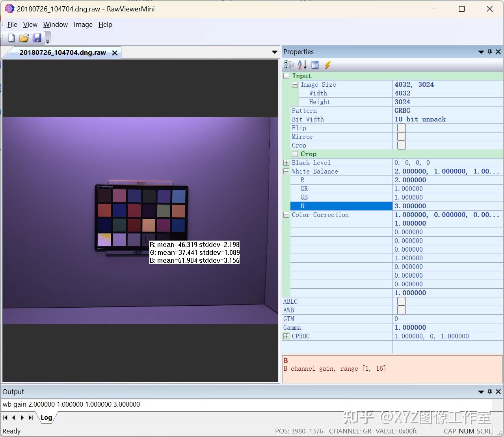Image resolution: width=504 pixels, height=437 pixels.
Task: Pin the Output panel
Action: pos(489,392)
